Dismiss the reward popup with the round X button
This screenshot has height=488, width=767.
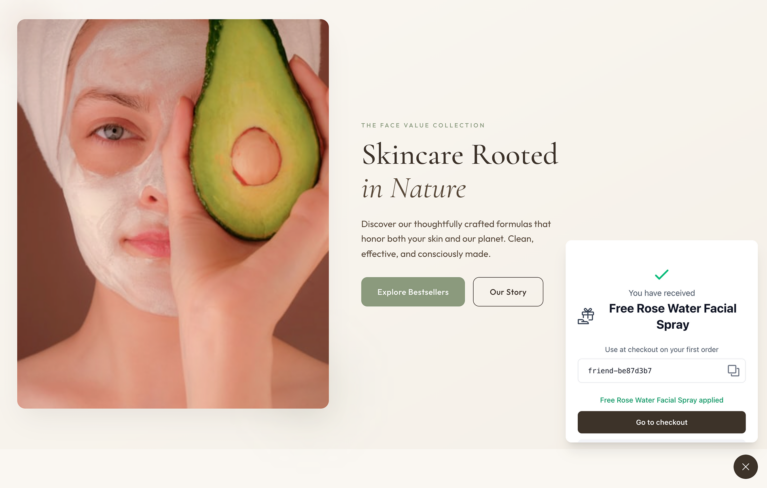pyautogui.click(x=745, y=466)
